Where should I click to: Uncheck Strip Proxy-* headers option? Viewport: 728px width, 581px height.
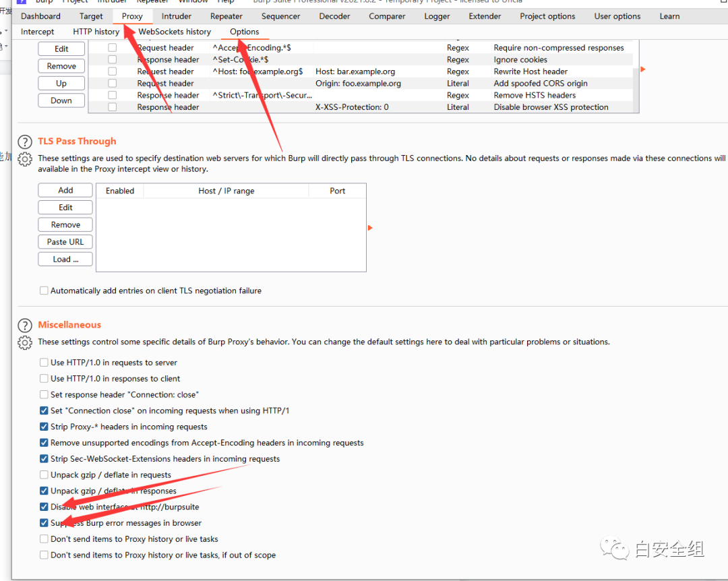point(44,427)
